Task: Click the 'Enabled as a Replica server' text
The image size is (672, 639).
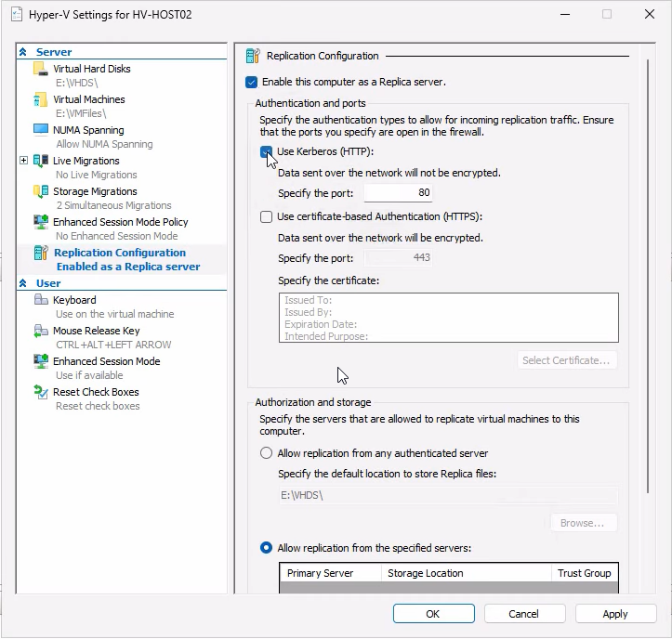Action: 128,267
